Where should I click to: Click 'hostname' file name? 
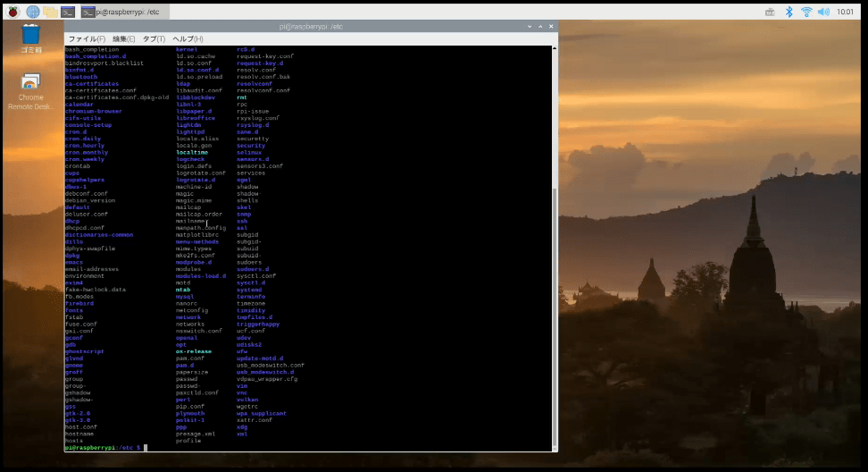[x=79, y=434]
